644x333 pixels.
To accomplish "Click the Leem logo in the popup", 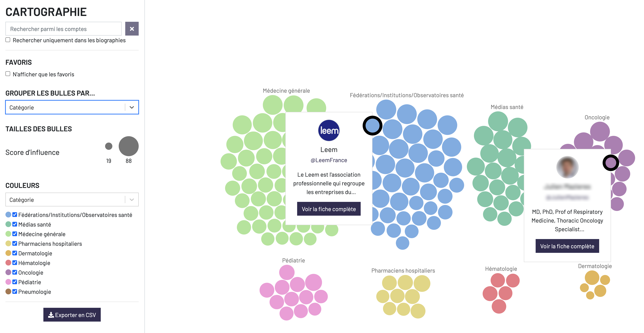I will 329,130.
